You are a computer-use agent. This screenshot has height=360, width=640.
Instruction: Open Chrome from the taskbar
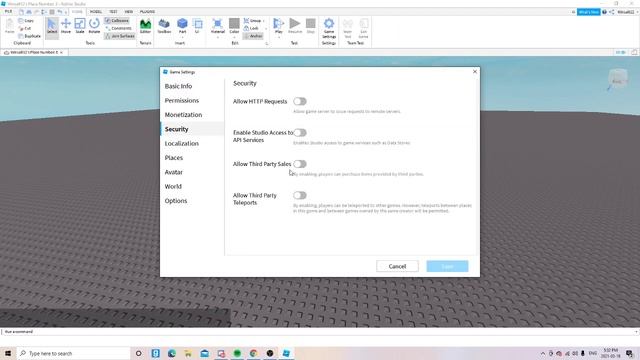coord(253,353)
